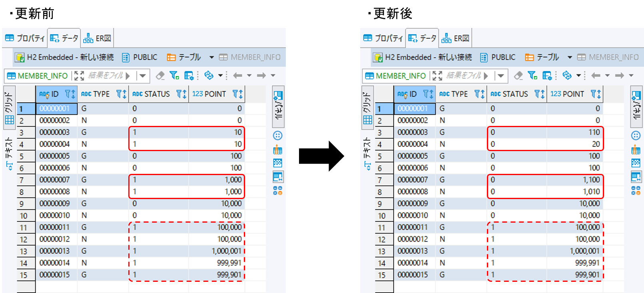Click the save filter funnel icon, right panel
644x293 pixels.
[532, 75]
